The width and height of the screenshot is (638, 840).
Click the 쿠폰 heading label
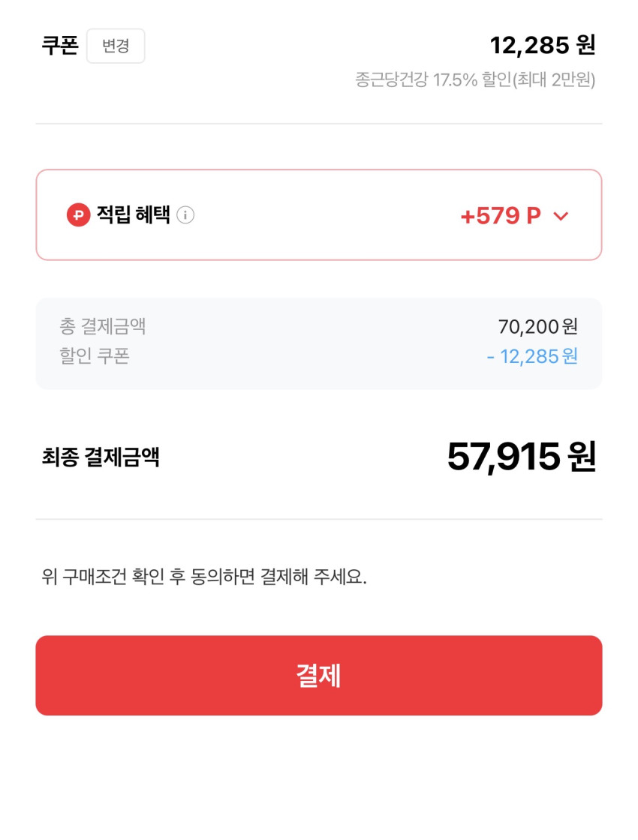click(60, 46)
